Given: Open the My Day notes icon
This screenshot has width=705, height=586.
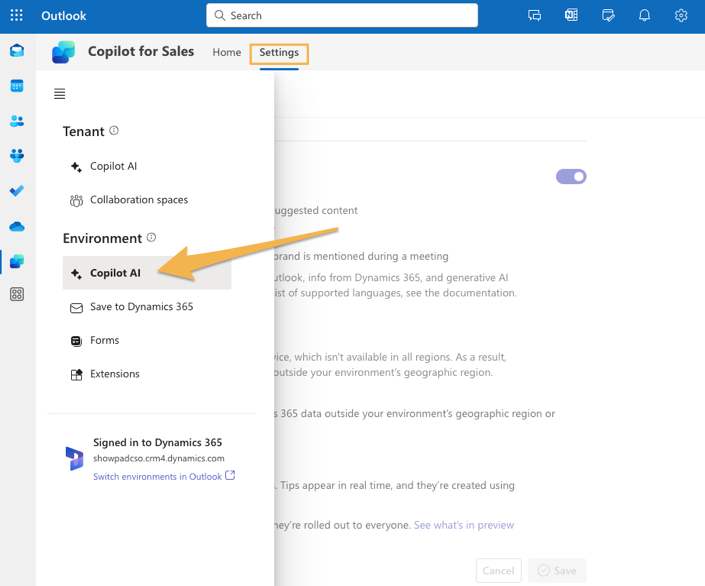Looking at the screenshot, I should [x=608, y=15].
